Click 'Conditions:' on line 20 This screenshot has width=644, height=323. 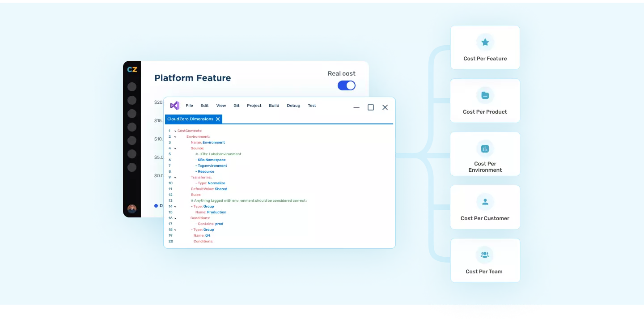(203, 241)
